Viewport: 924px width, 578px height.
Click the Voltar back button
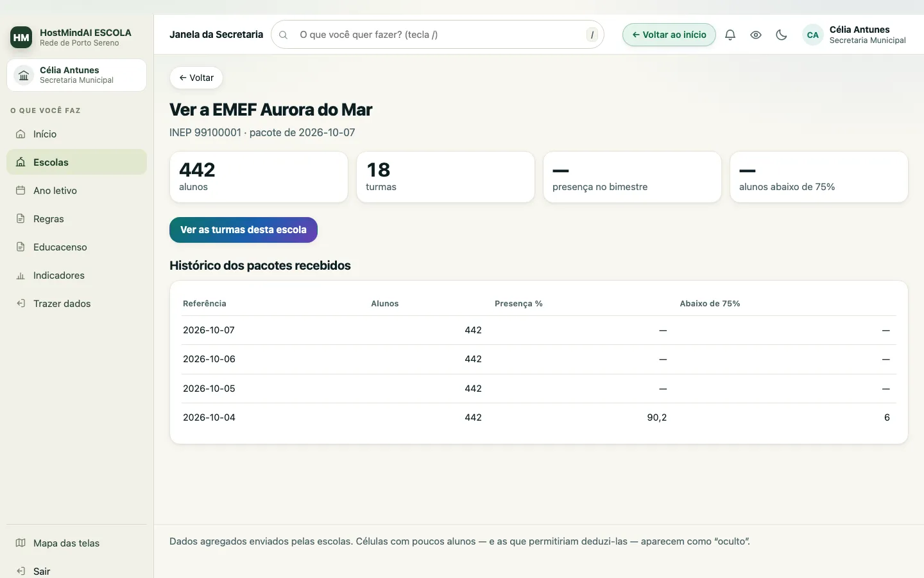tap(196, 78)
